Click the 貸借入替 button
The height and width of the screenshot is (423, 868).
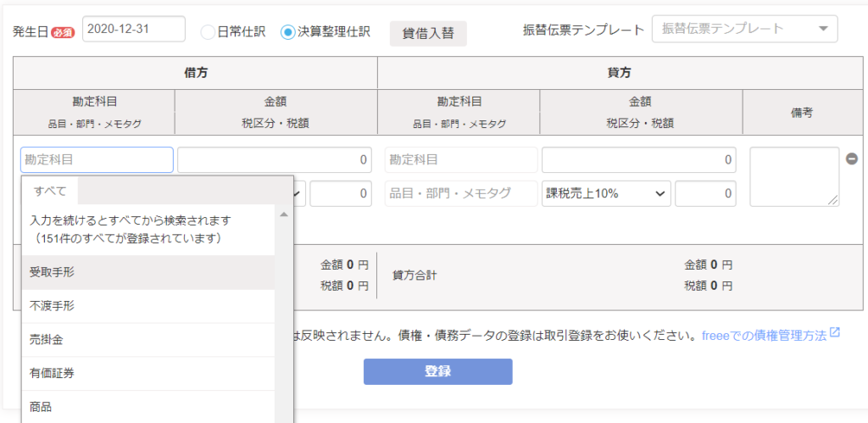click(428, 33)
